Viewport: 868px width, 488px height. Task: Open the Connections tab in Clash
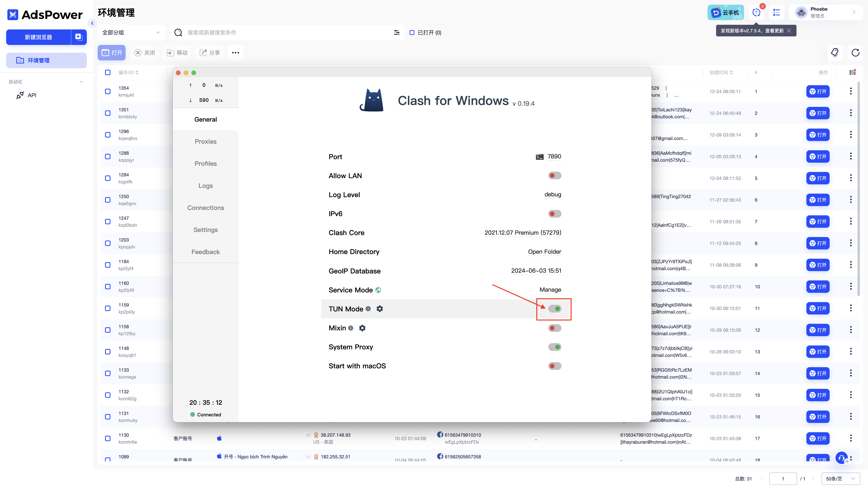click(x=206, y=208)
